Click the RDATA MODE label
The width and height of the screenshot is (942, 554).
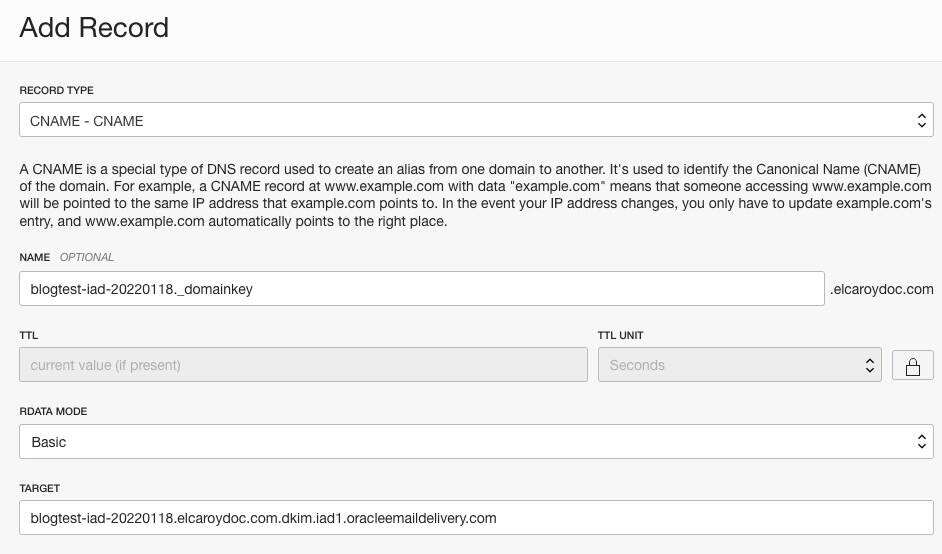[x=53, y=412]
